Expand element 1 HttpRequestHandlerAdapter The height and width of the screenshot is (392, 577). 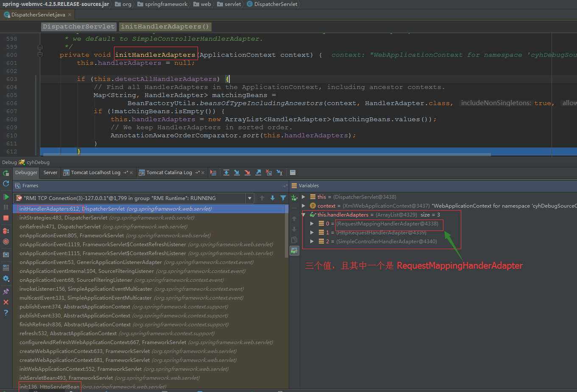[312, 232]
